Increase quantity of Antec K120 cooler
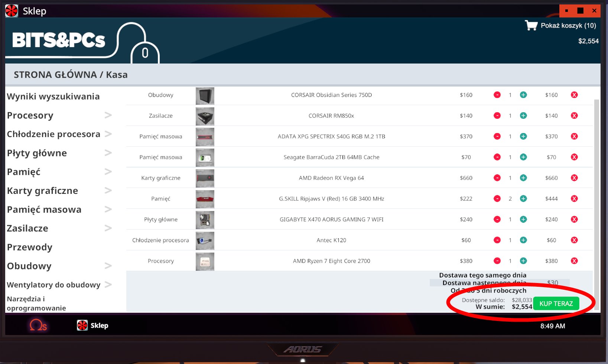 tap(523, 240)
